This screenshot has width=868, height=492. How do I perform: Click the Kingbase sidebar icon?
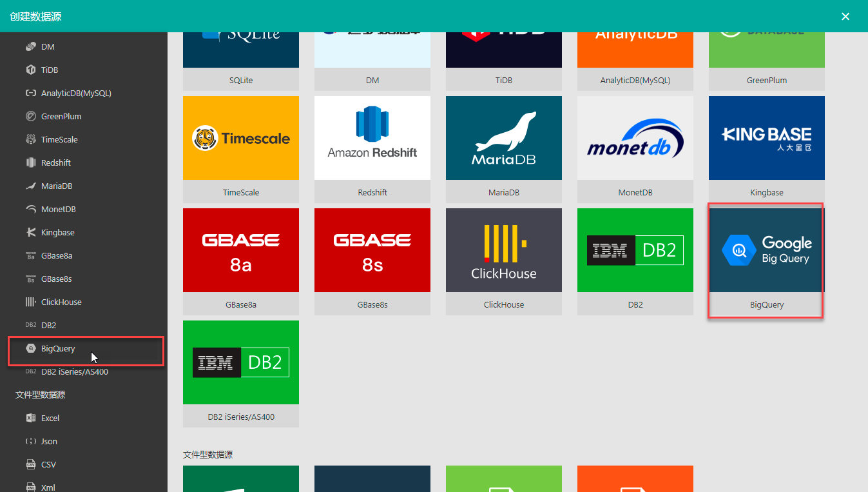click(x=30, y=233)
